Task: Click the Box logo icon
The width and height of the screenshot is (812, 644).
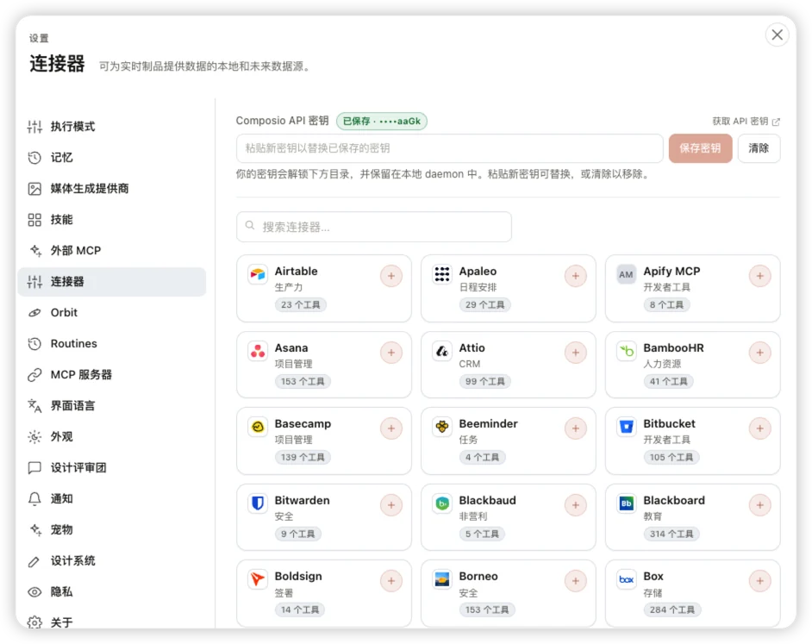Action: point(626,579)
